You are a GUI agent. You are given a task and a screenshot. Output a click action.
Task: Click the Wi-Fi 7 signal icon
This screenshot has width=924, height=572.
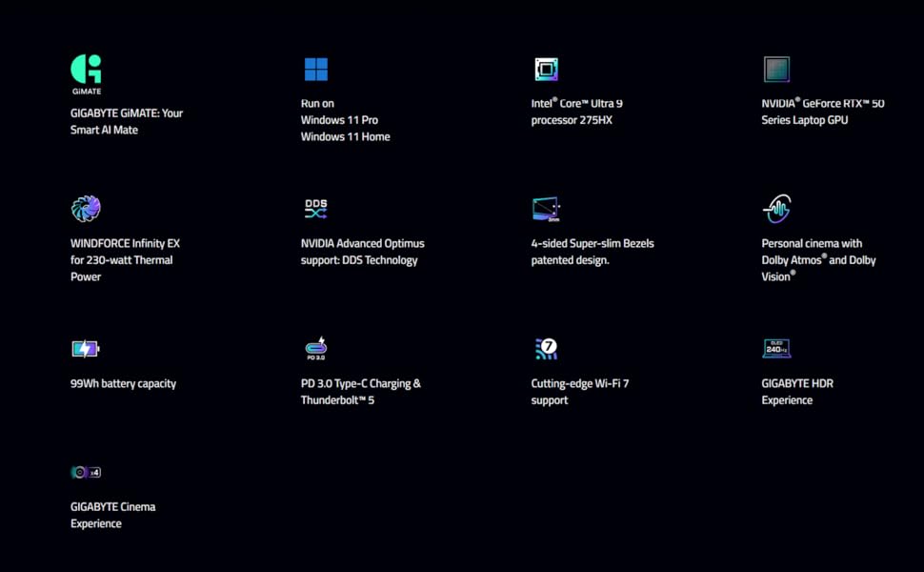546,349
